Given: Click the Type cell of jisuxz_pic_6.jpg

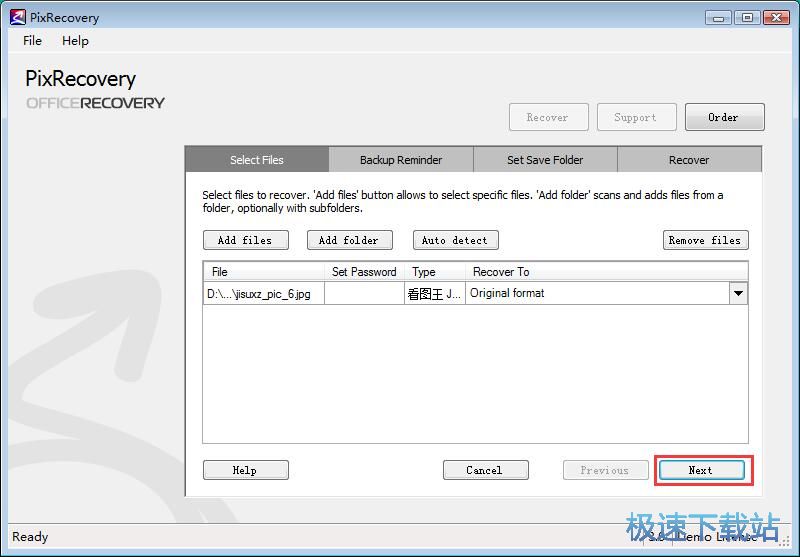Looking at the screenshot, I should point(435,294).
